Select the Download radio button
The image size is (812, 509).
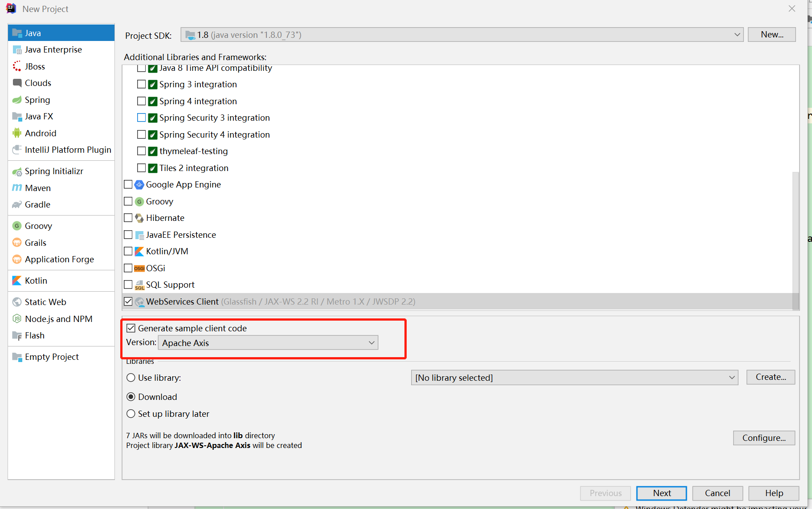click(x=131, y=397)
